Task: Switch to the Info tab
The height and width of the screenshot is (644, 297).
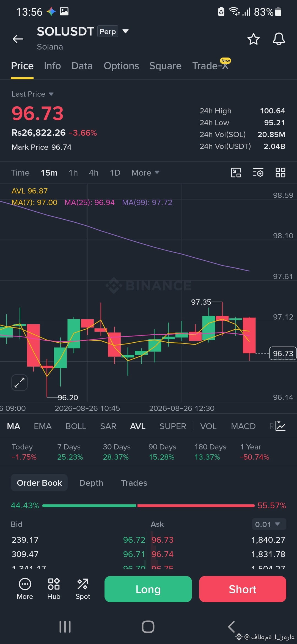Action: click(x=53, y=66)
